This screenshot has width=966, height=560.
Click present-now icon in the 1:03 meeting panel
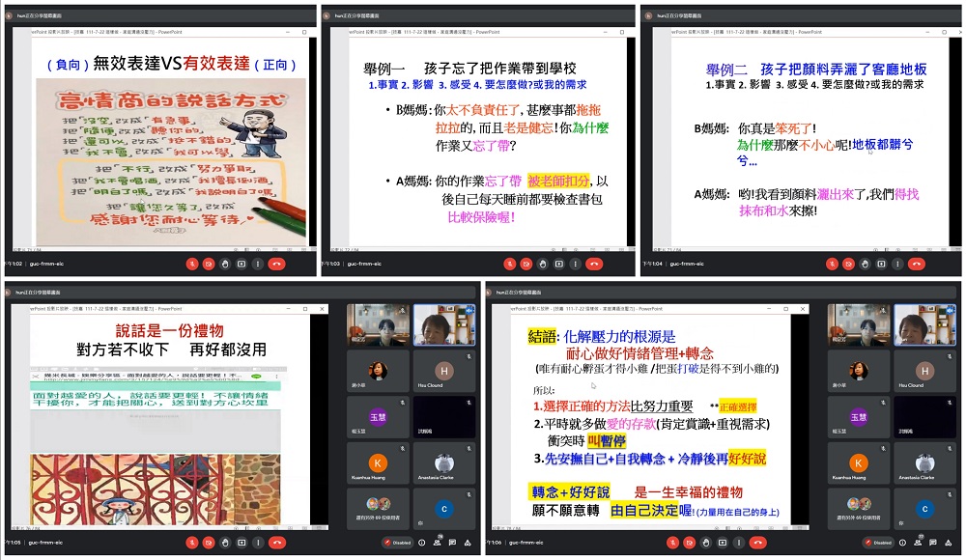[x=558, y=264]
